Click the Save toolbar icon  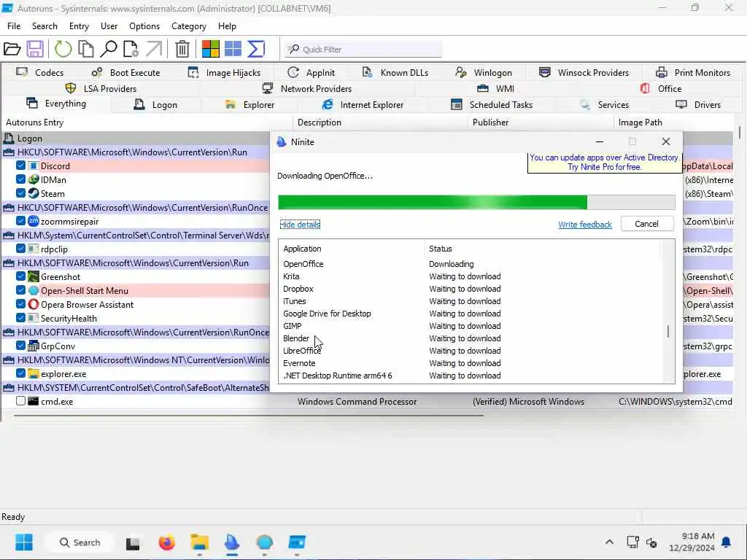coord(35,49)
